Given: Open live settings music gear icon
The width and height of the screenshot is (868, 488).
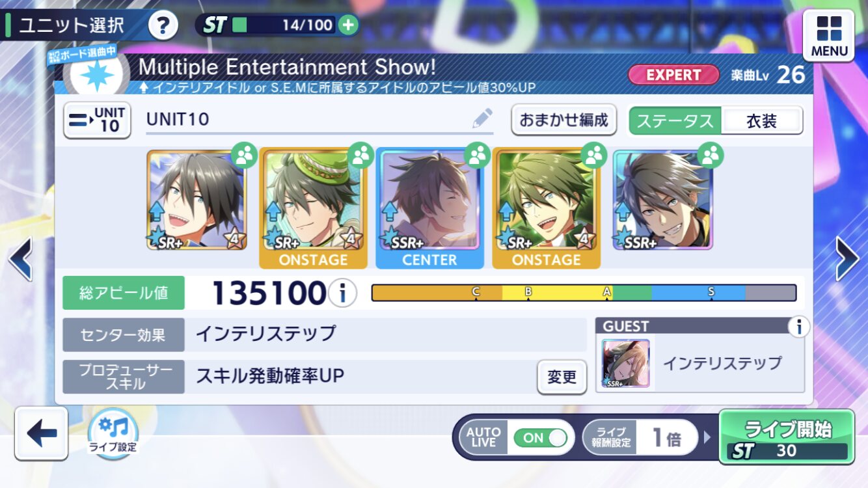Looking at the screenshot, I should [x=114, y=431].
